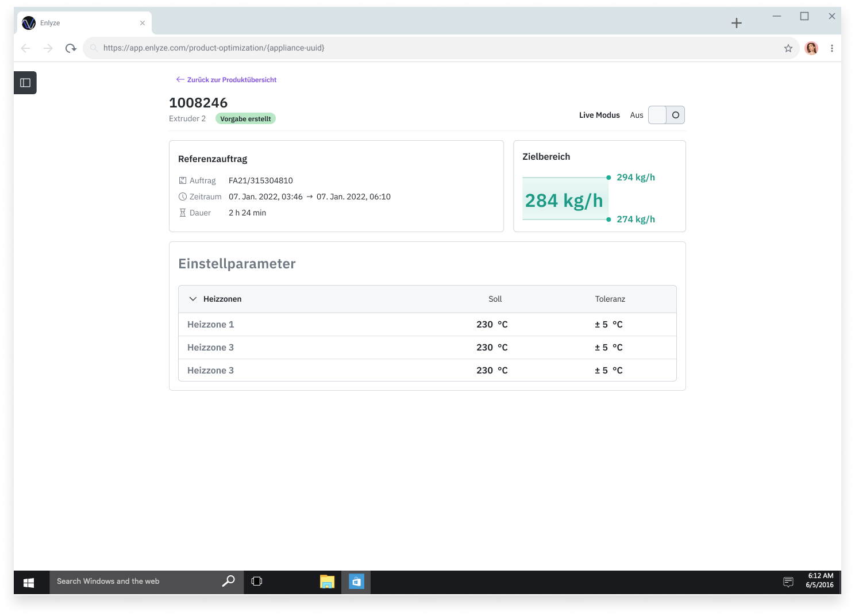Open a new browser tab
This screenshot has height=616, width=855.
coord(737,23)
